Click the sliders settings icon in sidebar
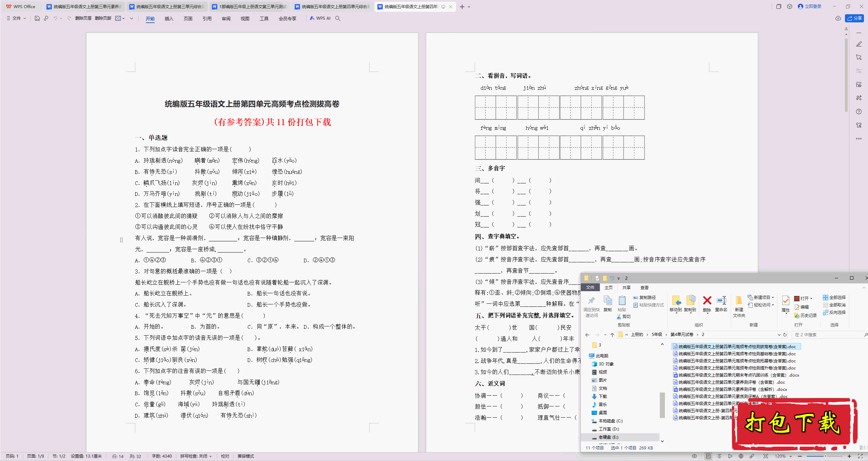868x461 pixels. (x=859, y=71)
